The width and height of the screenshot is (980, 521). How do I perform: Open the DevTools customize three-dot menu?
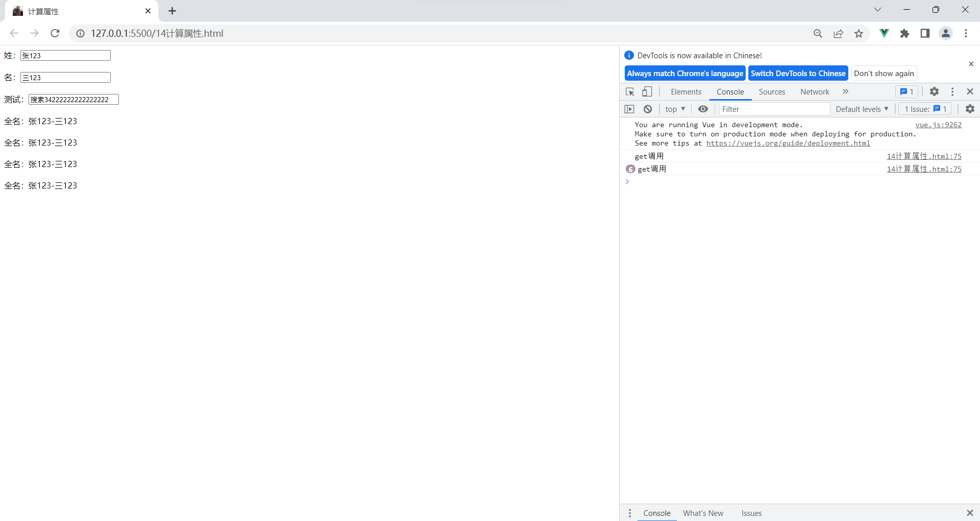(952, 92)
